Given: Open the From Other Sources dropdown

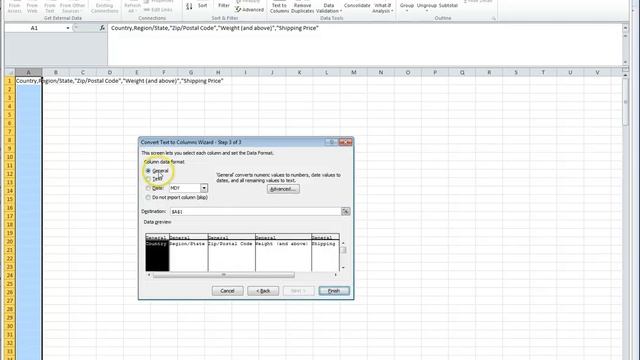Looking at the screenshot, I should pyautogui.click(x=72, y=7).
